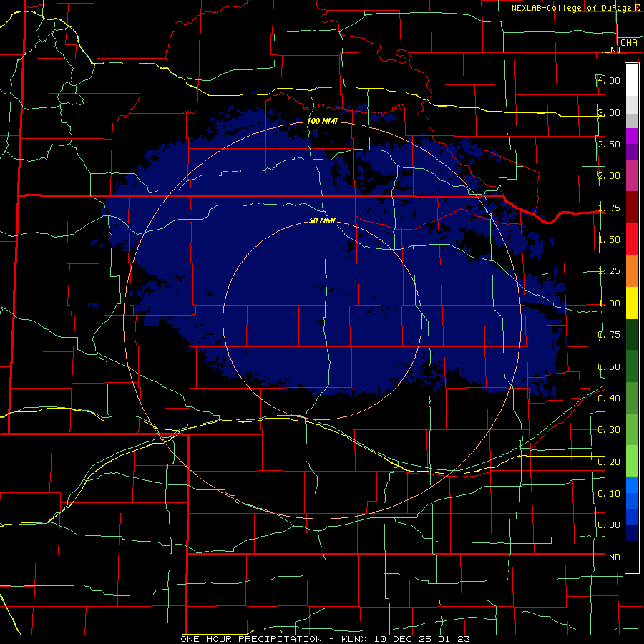Click the 0.20 legend value
This screenshot has height=644, width=644.
609,462
